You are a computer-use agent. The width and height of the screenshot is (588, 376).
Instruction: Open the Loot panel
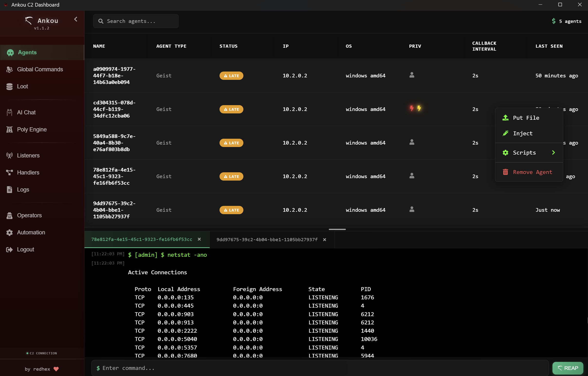tap(22, 86)
